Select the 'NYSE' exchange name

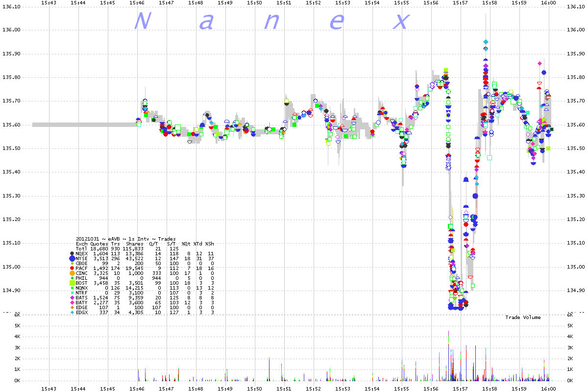tap(82, 259)
